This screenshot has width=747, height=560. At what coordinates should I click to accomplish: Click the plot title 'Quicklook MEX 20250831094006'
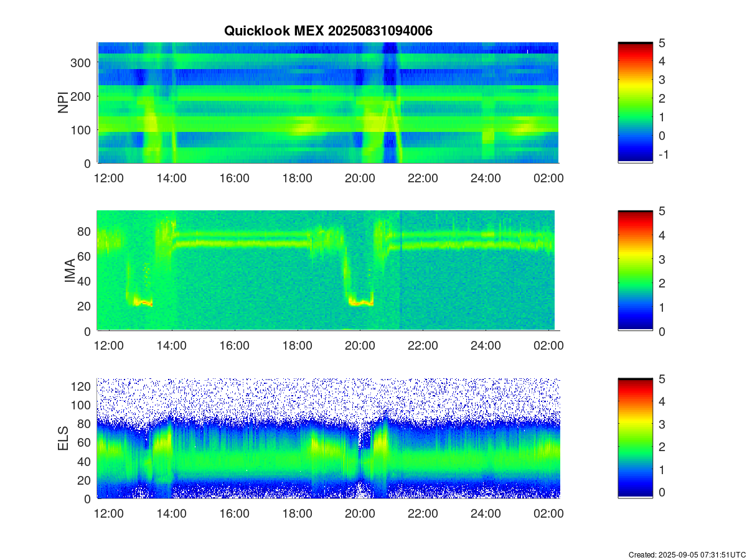328,30
